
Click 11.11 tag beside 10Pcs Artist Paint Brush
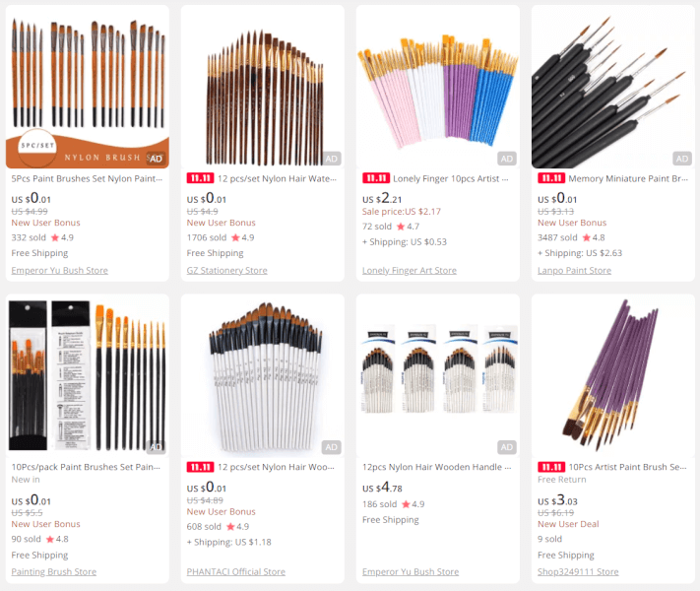click(x=551, y=467)
